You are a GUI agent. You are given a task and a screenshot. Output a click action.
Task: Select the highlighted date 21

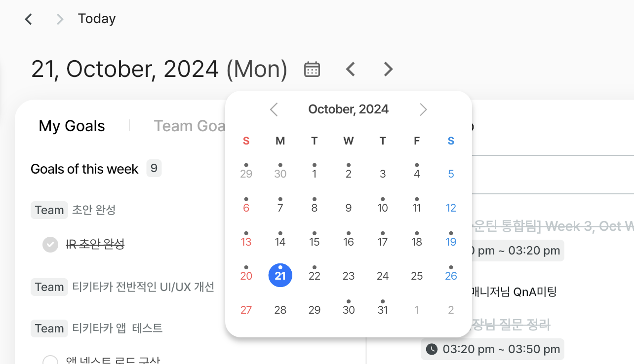click(x=280, y=276)
